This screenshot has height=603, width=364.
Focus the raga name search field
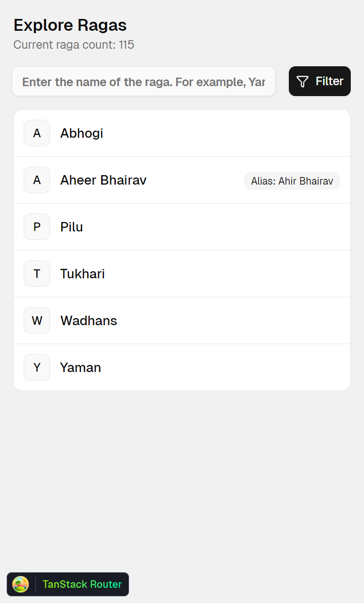144,82
